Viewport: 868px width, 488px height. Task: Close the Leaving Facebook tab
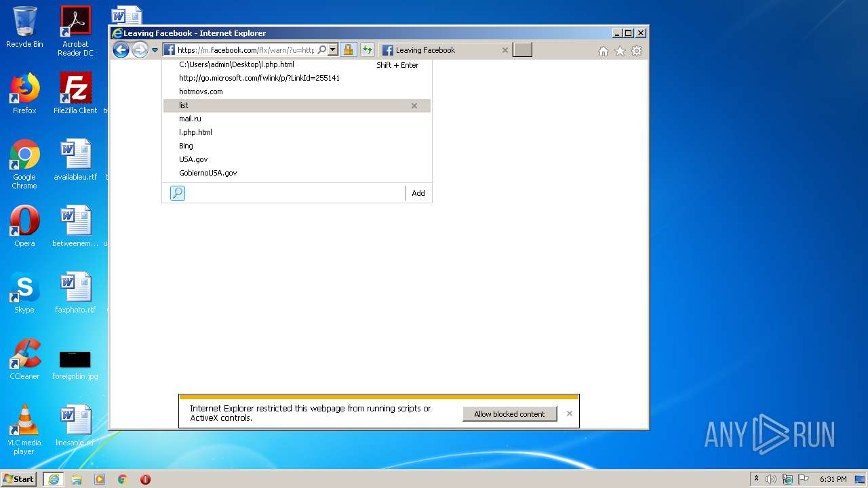click(x=505, y=50)
